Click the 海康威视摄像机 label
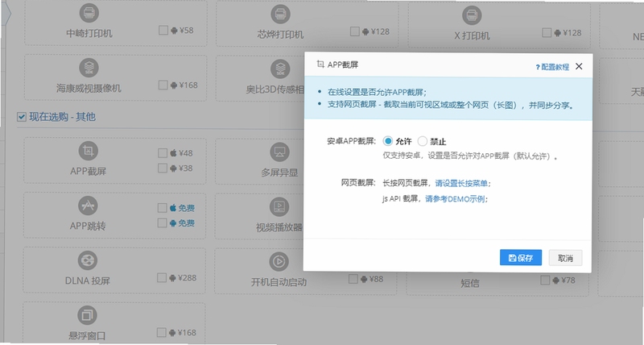 (89, 88)
